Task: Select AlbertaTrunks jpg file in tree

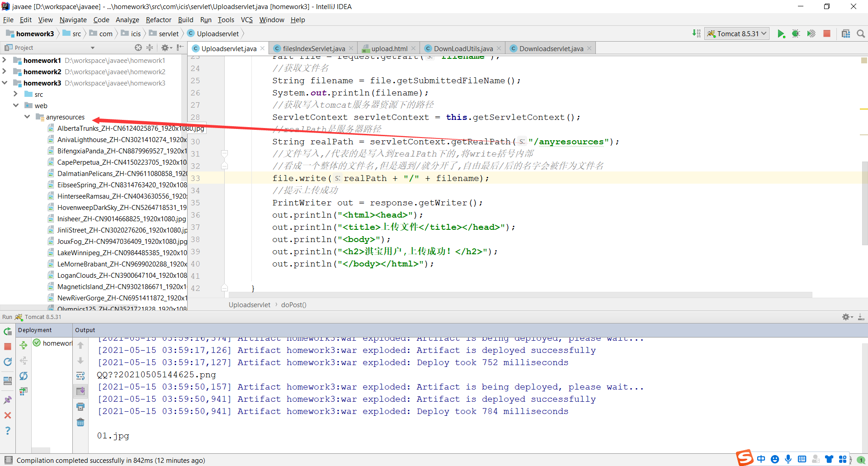Action: click(x=131, y=128)
